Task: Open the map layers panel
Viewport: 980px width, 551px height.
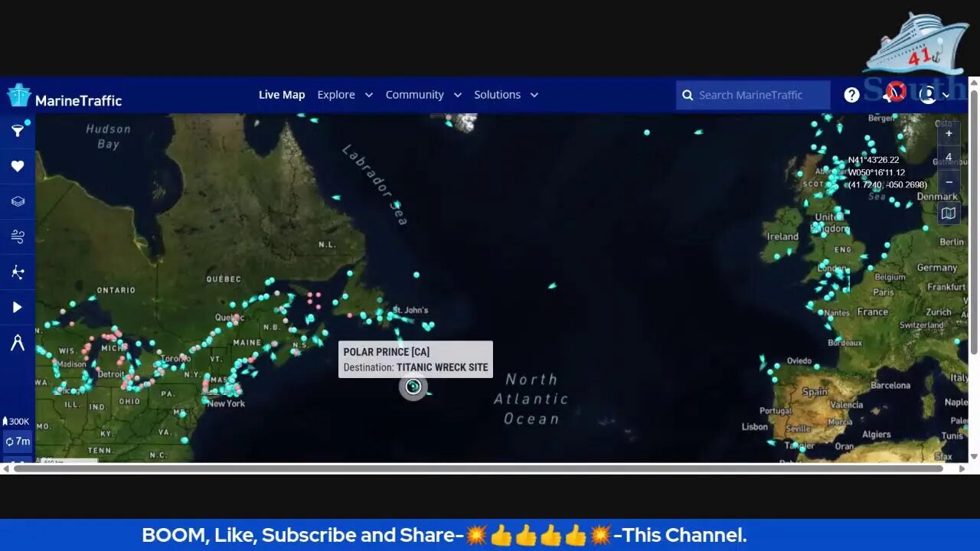Action: click(17, 201)
